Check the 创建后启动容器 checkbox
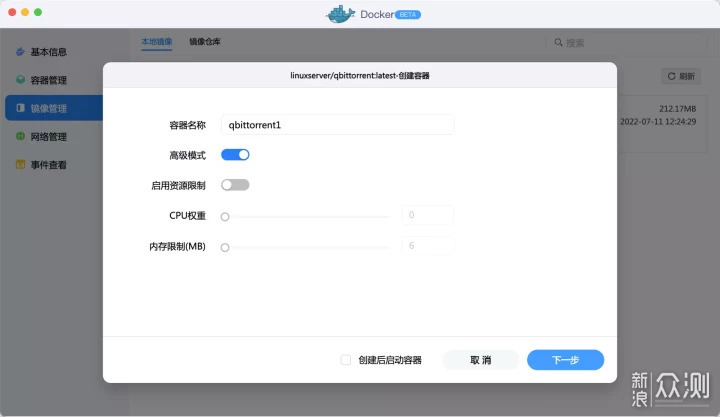 346,360
